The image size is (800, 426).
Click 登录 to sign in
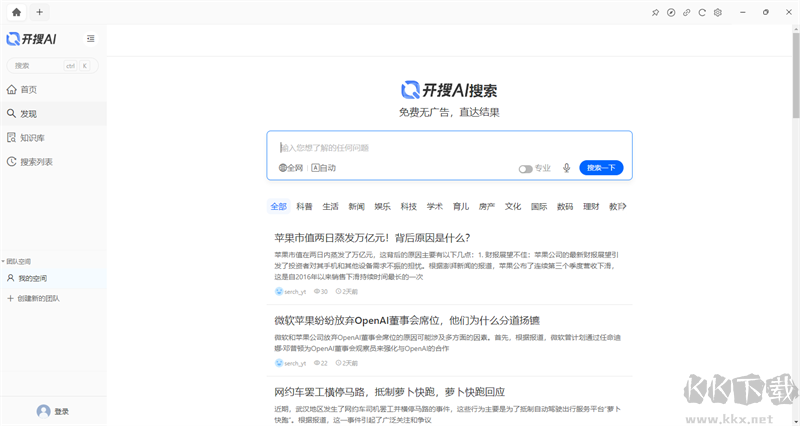point(53,411)
